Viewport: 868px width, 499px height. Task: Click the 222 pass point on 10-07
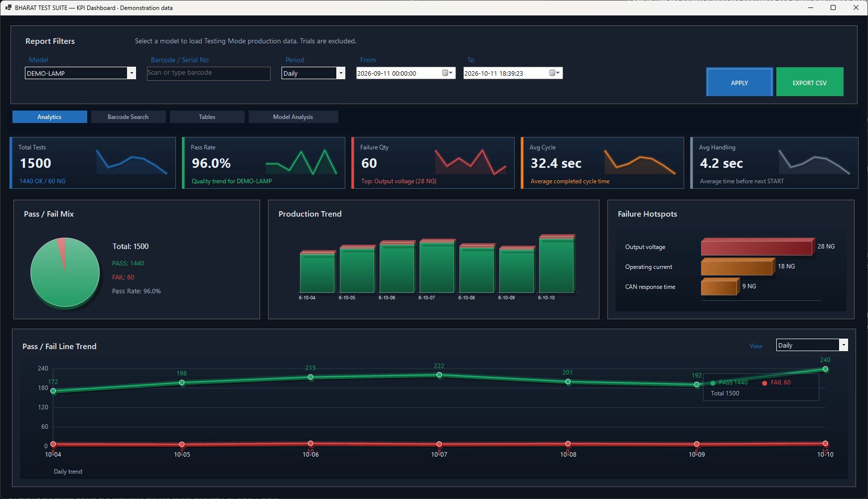439,374
